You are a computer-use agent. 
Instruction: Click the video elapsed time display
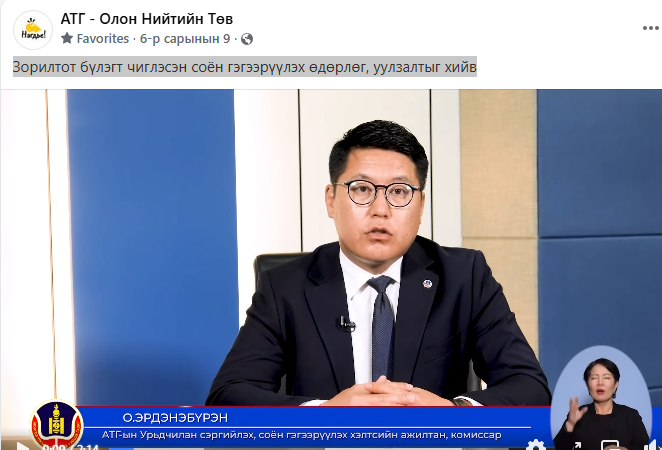click(x=60, y=446)
